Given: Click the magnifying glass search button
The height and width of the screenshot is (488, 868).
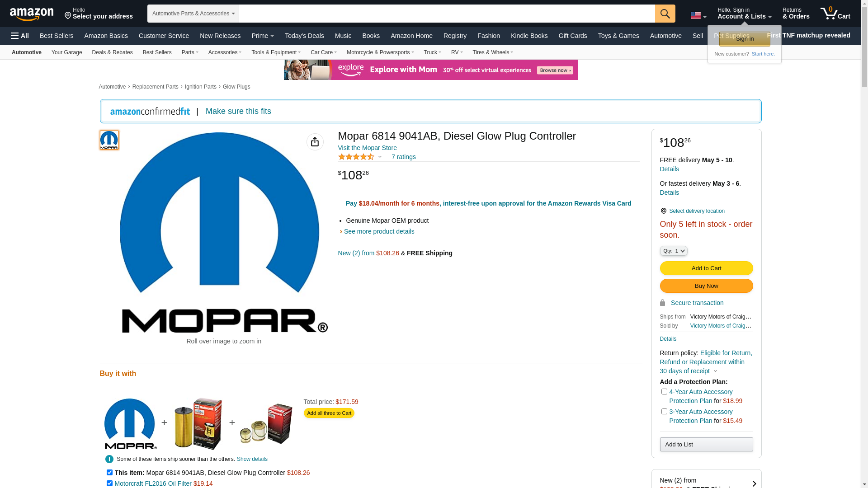Looking at the screenshot, I should click(x=665, y=14).
